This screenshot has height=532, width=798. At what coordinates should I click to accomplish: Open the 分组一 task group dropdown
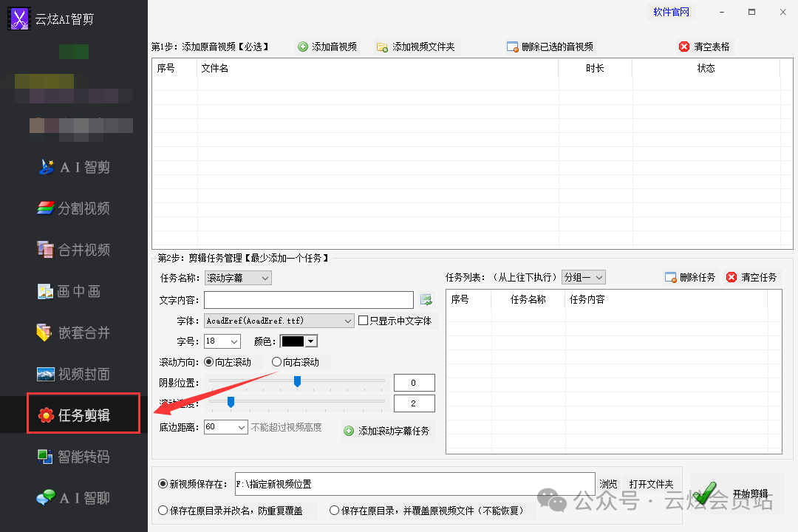[x=583, y=278]
